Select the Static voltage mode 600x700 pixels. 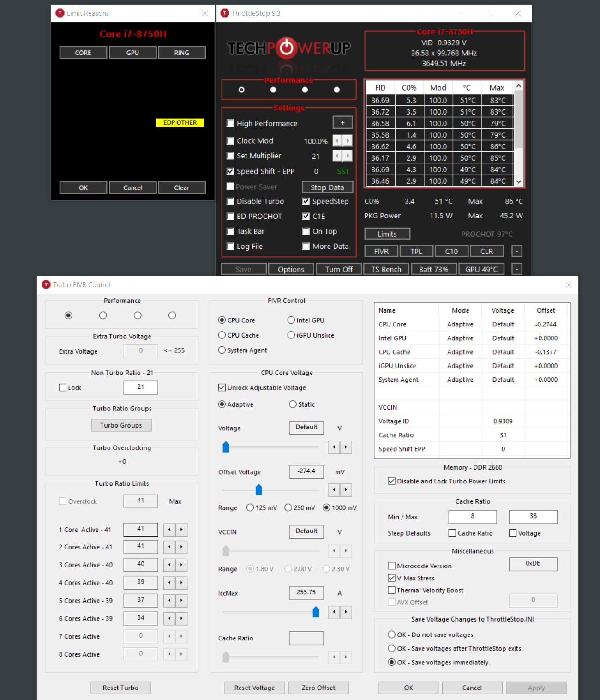point(293,404)
